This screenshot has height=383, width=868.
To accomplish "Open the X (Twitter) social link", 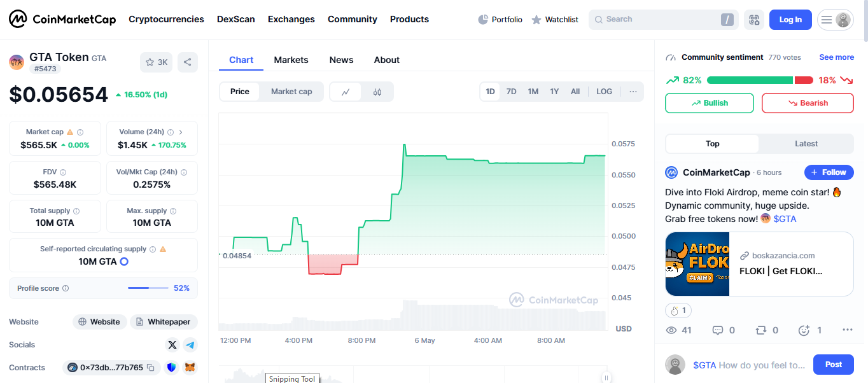I will (172, 345).
